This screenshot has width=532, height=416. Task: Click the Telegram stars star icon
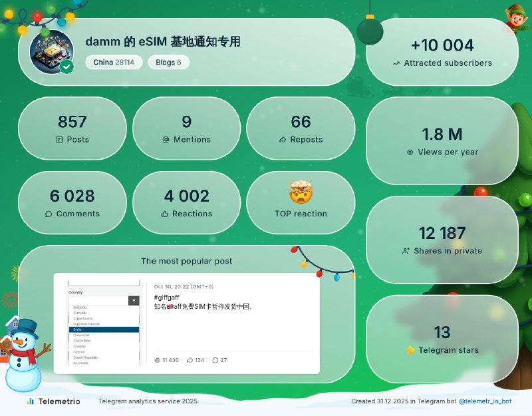coord(410,350)
